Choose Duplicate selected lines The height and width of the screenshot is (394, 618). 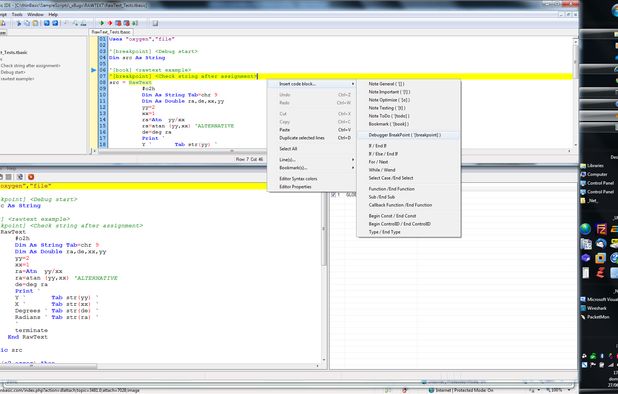pyautogui.click(x=312, y=138)
